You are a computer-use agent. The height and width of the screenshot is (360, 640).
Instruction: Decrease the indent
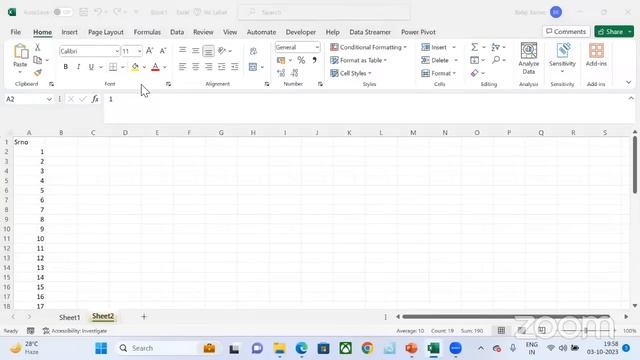point(222,67)
